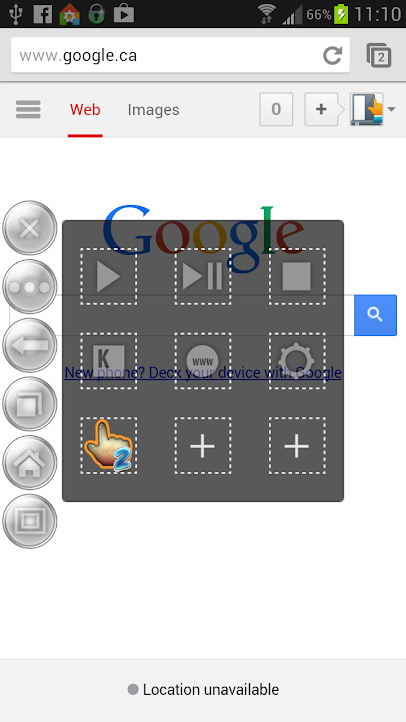The image size is (406, 722).
Task: Open the hamburger menu in Google page
Action: click(28, 110)
